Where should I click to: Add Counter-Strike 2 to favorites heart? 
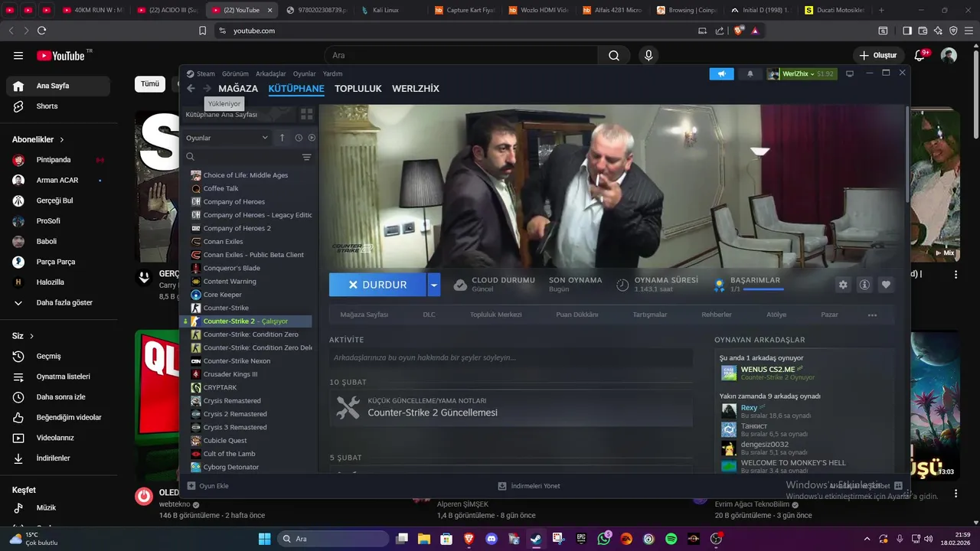(886, 285)
